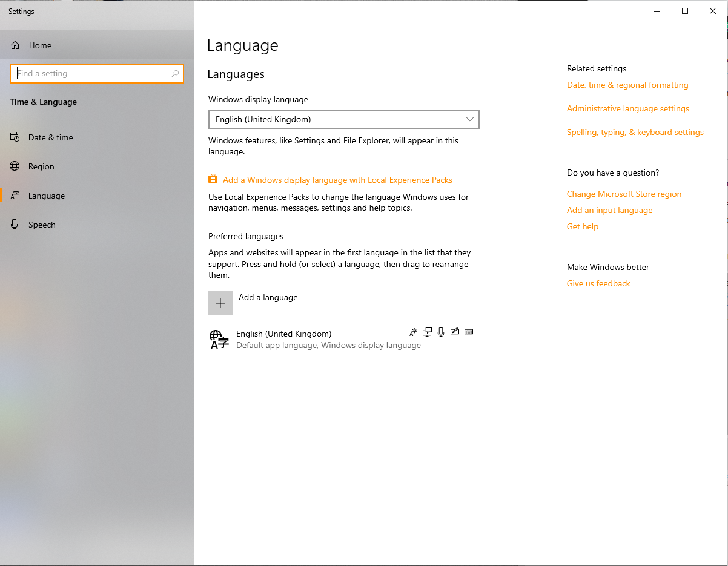Open Date, time & regional formatting link

627,85
